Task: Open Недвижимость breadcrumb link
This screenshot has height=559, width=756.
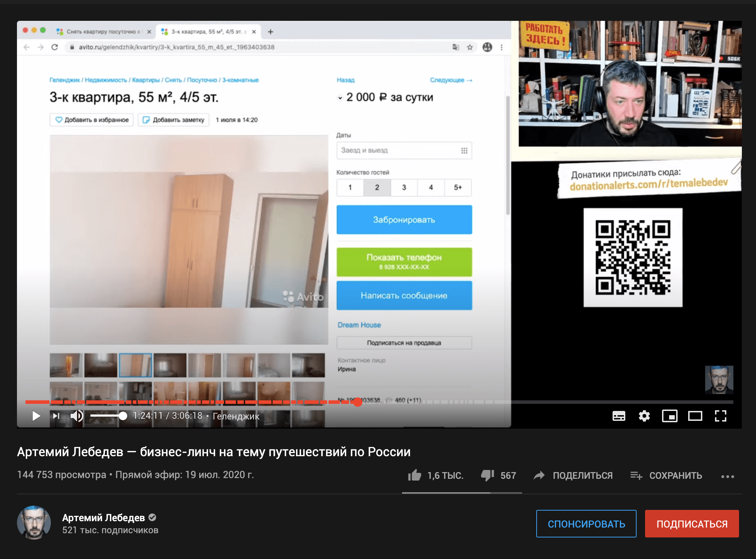Action: coord(106,80)
